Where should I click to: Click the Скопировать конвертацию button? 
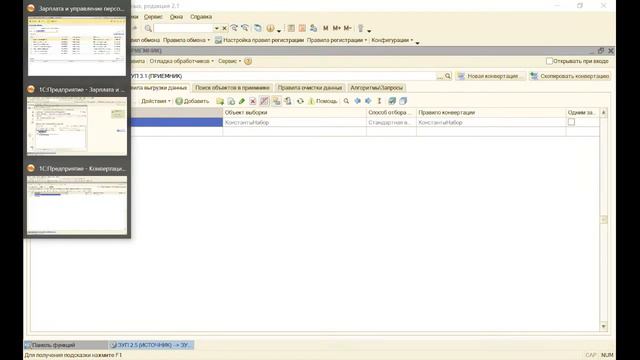[x=570, y=76]
